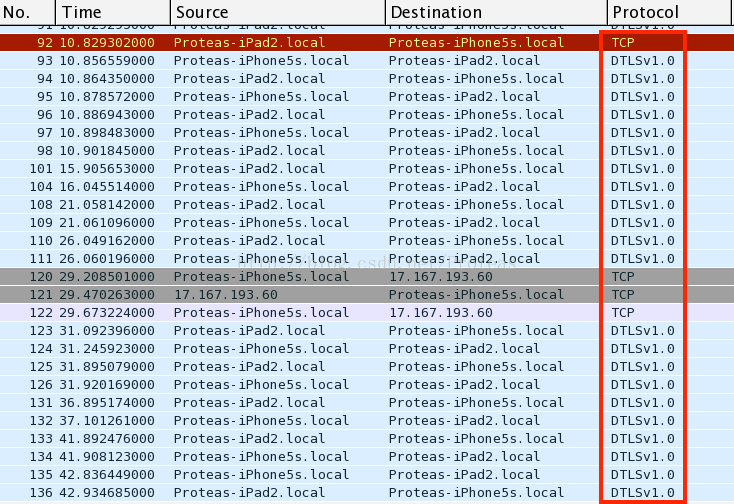Image resolution: width=734 pixels, height=504 pixels.
Task: Select packet number 110
Action: tap(367, 241)
